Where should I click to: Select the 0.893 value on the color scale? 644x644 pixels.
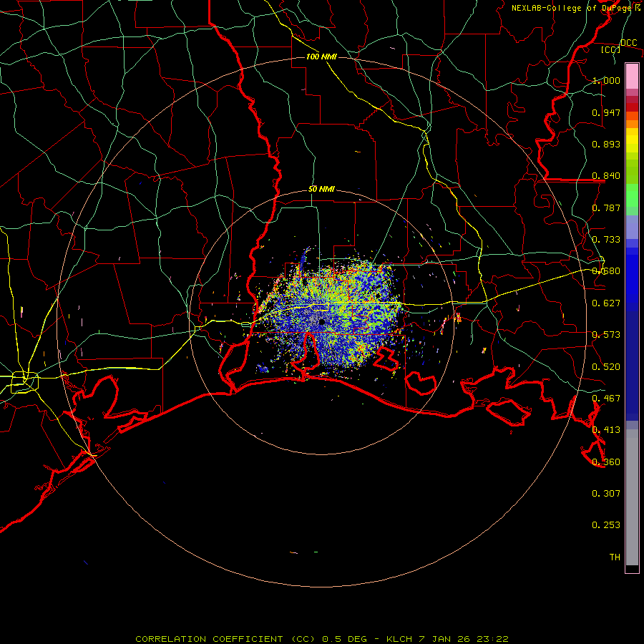coord(606,144)
